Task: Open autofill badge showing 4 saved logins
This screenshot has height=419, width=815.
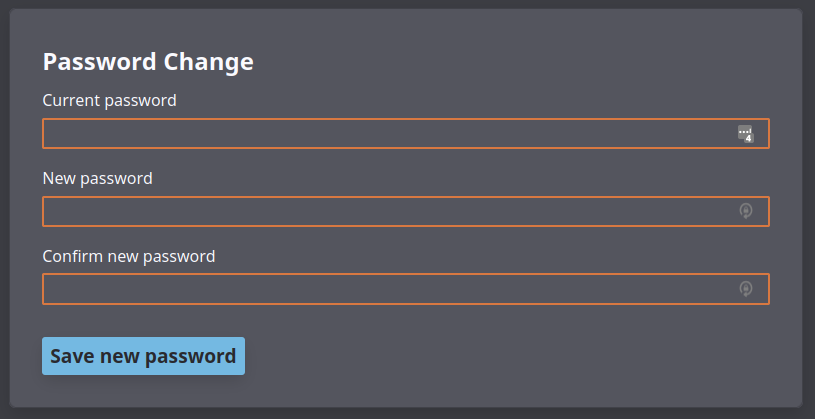Action: click(x=745, y=134)
